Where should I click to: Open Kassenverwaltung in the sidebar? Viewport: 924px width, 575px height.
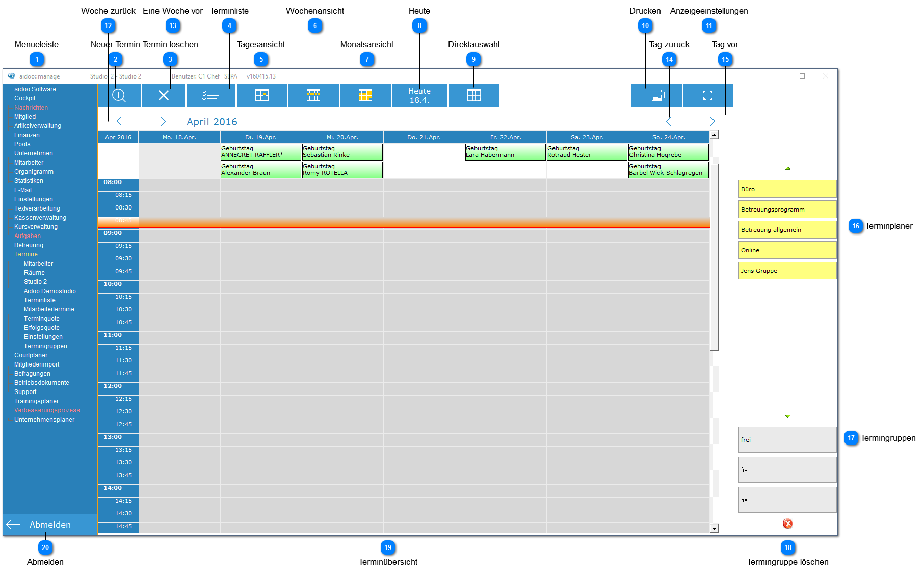(40, 218)
